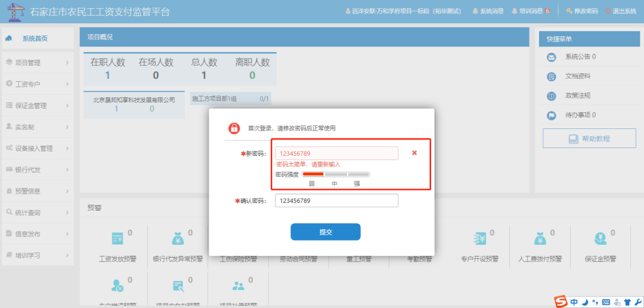
Task: Select 北京晨邦知享科技发展有限公司 company card
Action: point(134,105)
